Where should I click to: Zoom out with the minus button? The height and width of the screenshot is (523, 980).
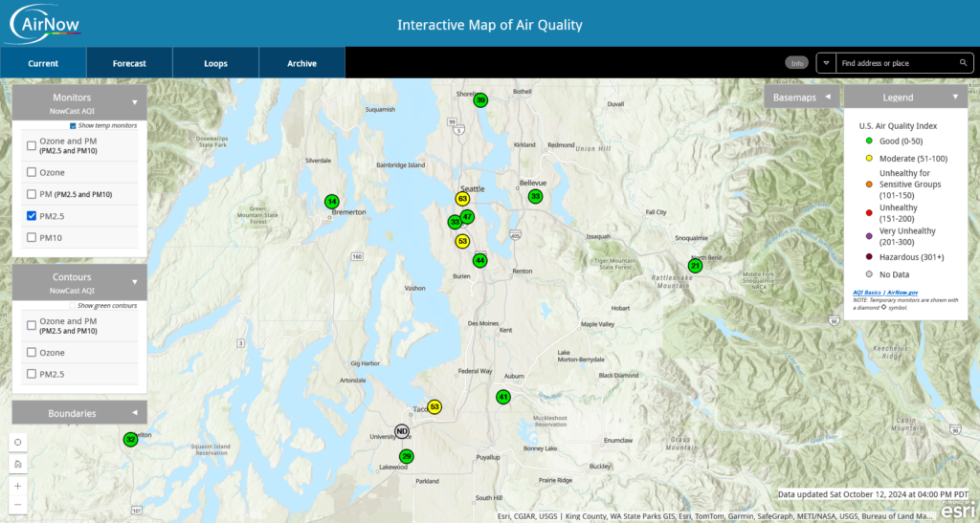coord(18,505)
